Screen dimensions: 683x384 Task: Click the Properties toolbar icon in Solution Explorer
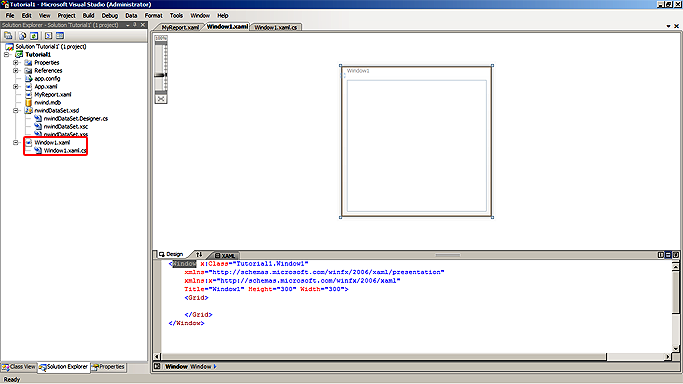point(8,36)
